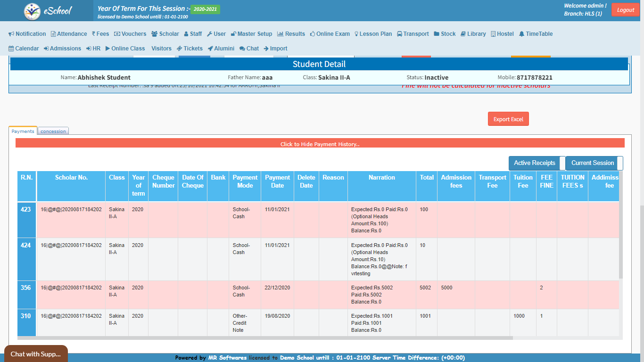This screenshot has height=362, width=644.
Task: Click the TimeTable bell icon
Action: pyautogui.click(x=521, y=34)
